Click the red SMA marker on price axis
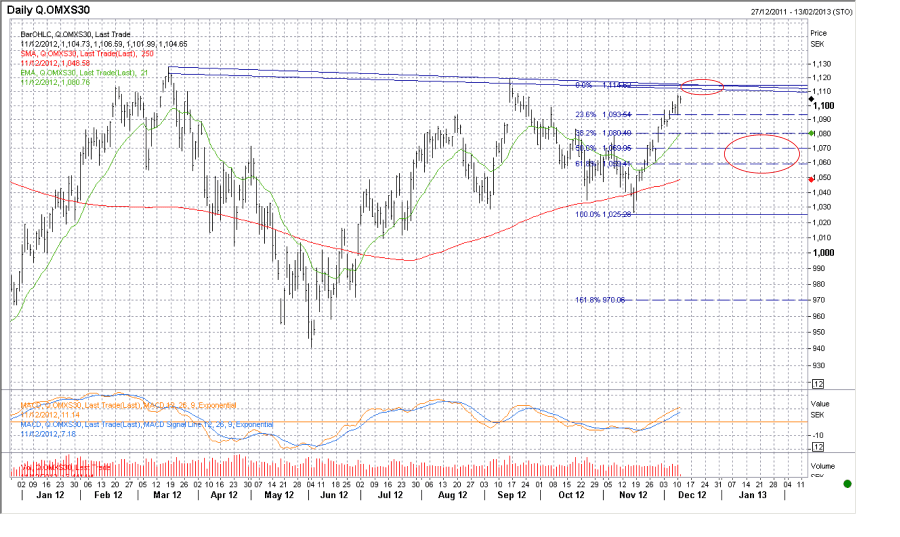 tap(811, 179)
